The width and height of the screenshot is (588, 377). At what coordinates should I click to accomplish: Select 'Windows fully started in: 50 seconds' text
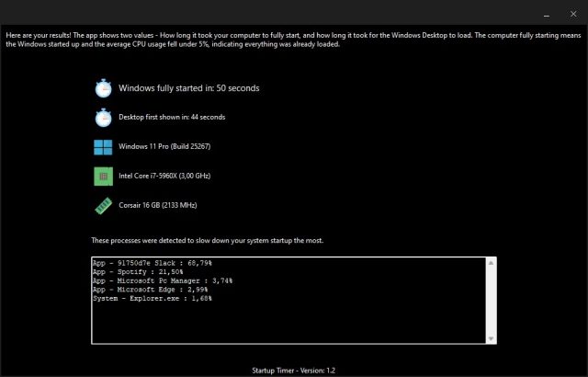pos(189,88)
